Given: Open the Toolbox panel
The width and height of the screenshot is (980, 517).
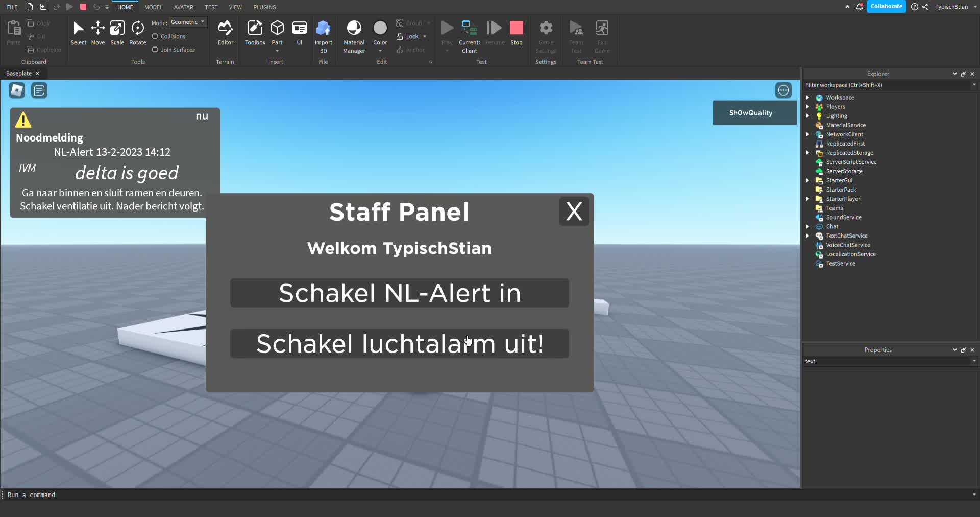Looking at the screenshot, I should (255, 33).
